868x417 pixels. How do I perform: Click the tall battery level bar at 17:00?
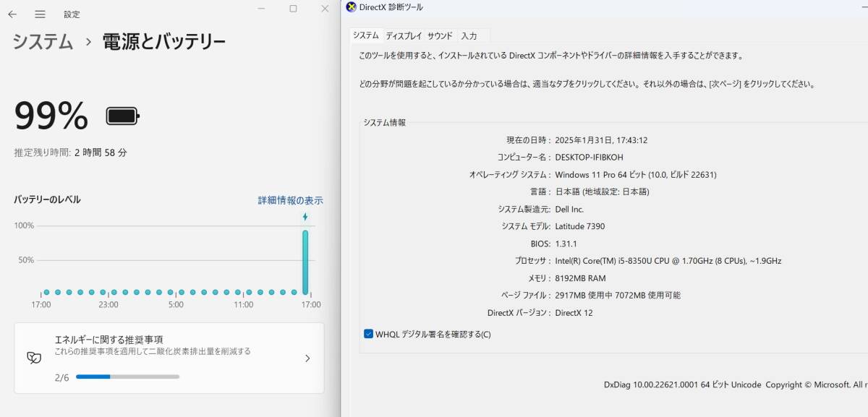pos(305,262)
